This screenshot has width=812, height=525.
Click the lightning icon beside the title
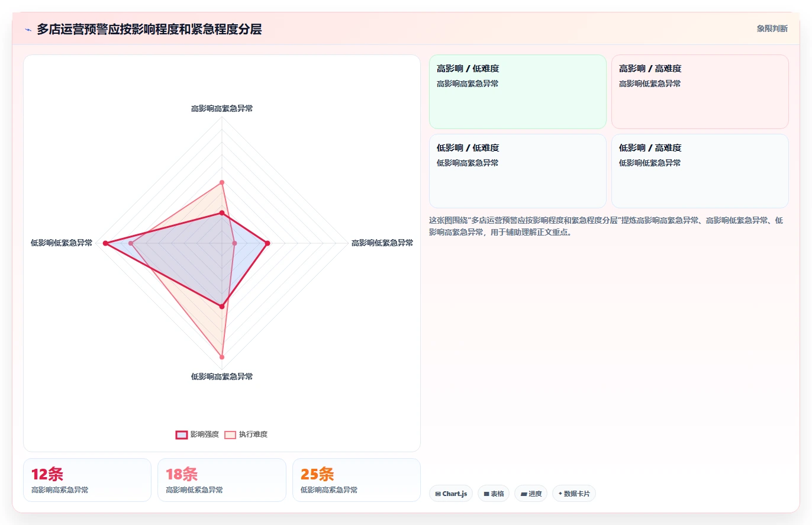(x=28, y=30)
